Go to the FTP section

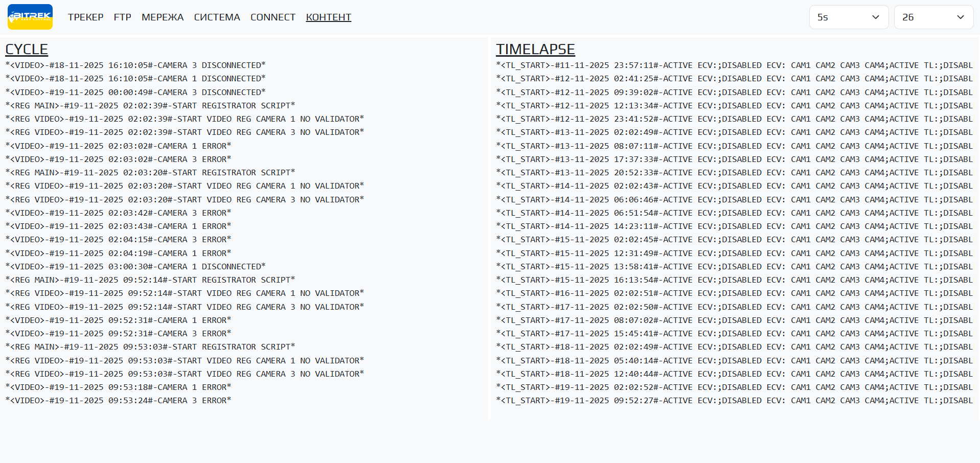122,17
